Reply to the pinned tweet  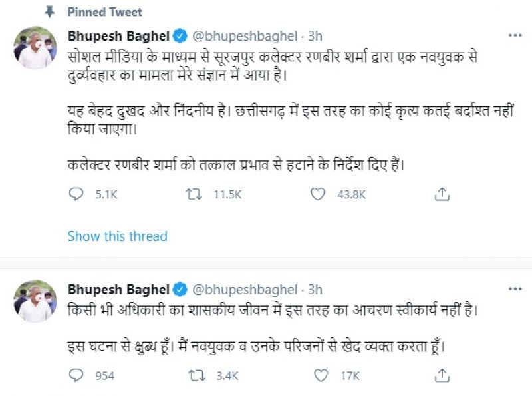tap(76, 194)
